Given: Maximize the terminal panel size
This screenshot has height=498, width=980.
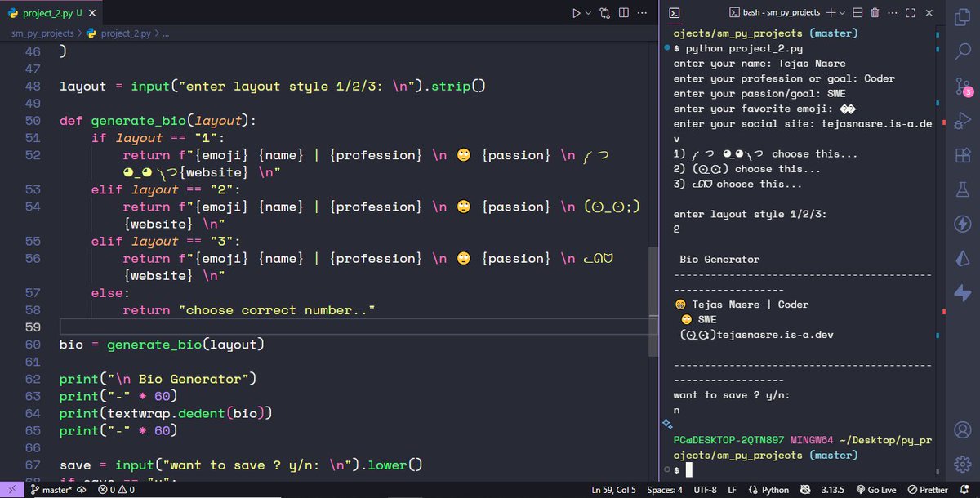Looking at the screenshot, I should coord(910,12).
